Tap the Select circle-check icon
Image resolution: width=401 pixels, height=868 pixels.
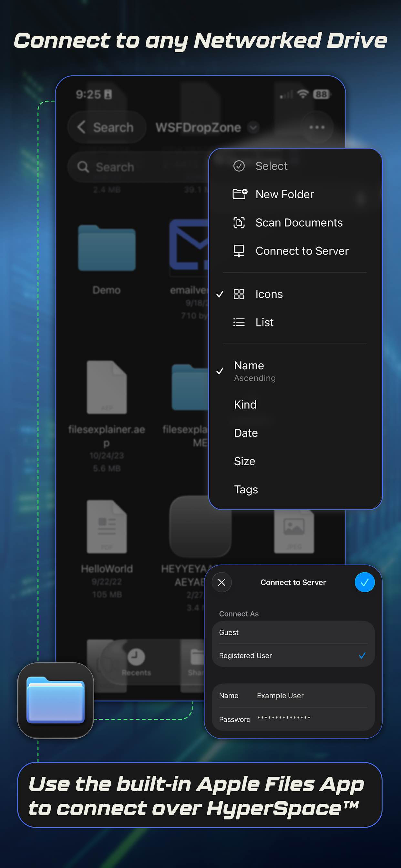pyautogui.click(x=239, y=166)
